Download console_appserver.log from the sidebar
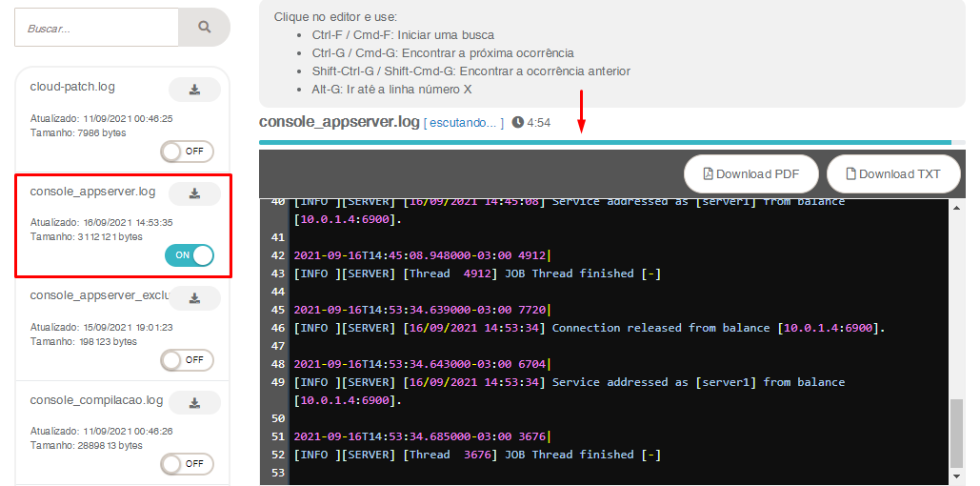 (x=194, y=193)
